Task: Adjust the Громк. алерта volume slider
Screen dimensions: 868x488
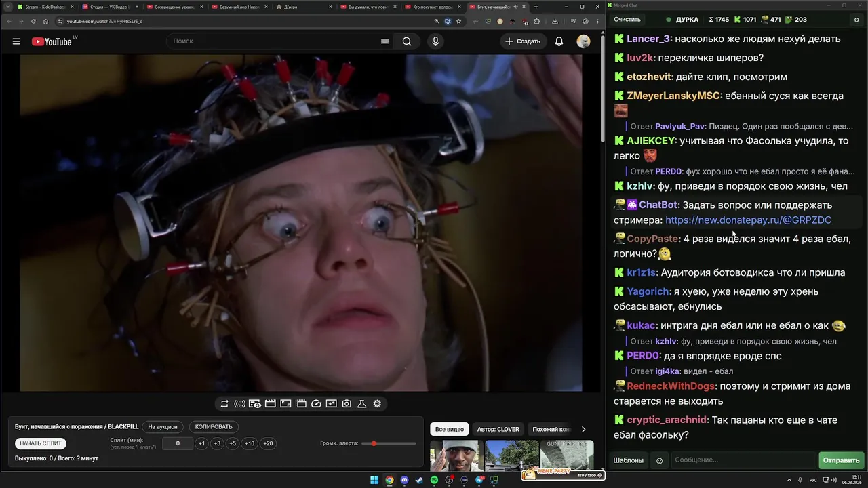Action: click(389, 443)
